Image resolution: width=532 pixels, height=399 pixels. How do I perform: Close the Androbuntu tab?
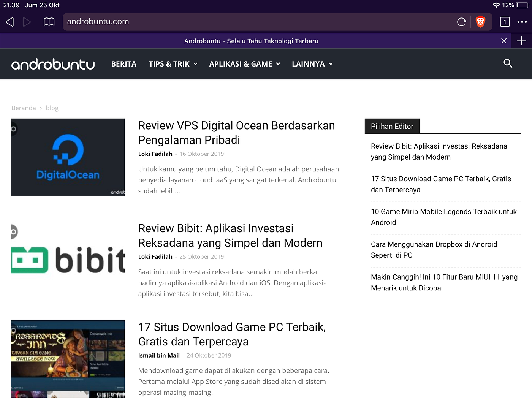tap(504, 41)
